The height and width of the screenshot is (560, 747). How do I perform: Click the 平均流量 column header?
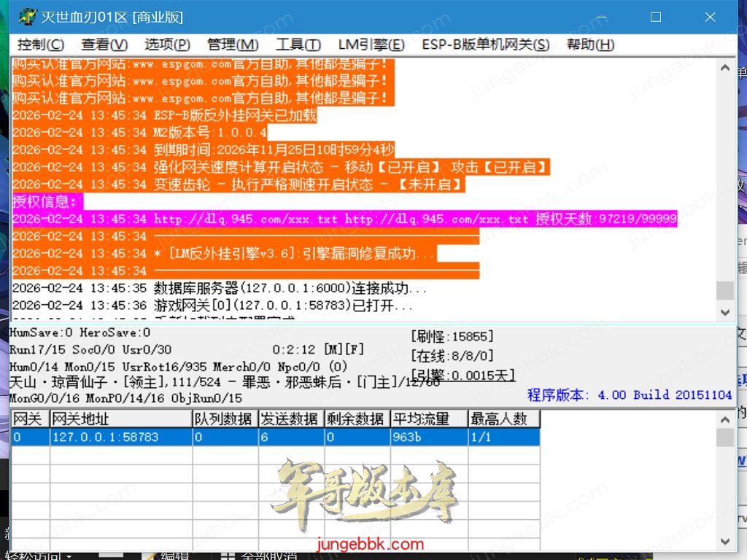[428, 419]
